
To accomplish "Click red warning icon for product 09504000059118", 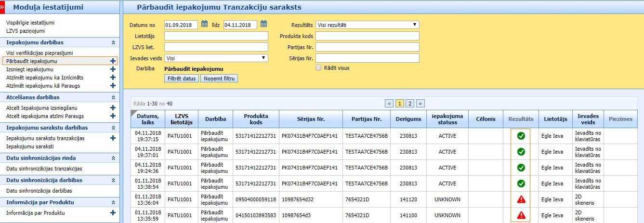I will click(x=521, y=199).
